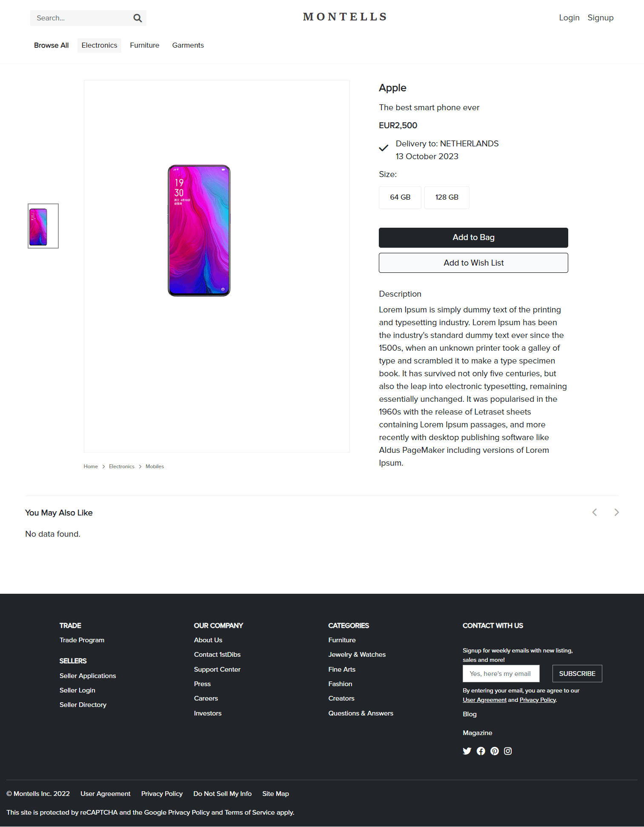Select the 64 GB size option
The height and width of the screenshot is (827, 644).
click(x=400, y=197)
